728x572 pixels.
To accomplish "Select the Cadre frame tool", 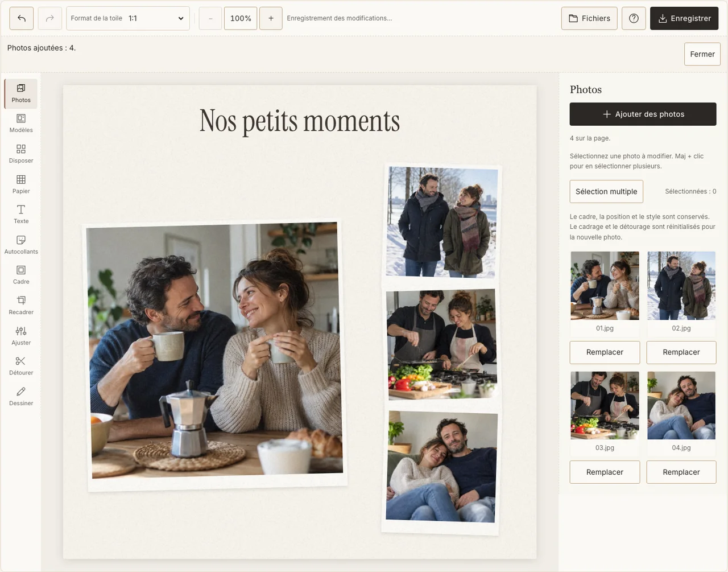I will tap(21, 275).
